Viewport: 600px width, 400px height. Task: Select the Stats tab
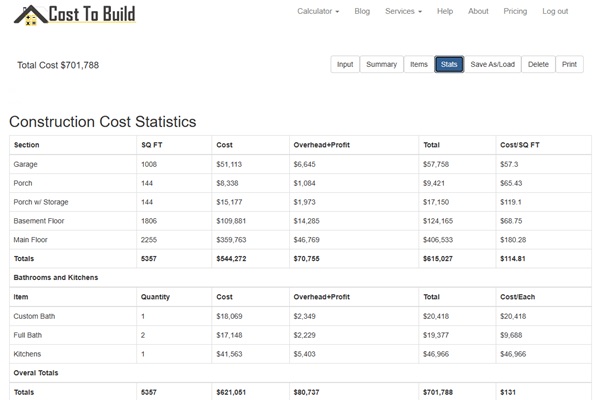(449, 64)
